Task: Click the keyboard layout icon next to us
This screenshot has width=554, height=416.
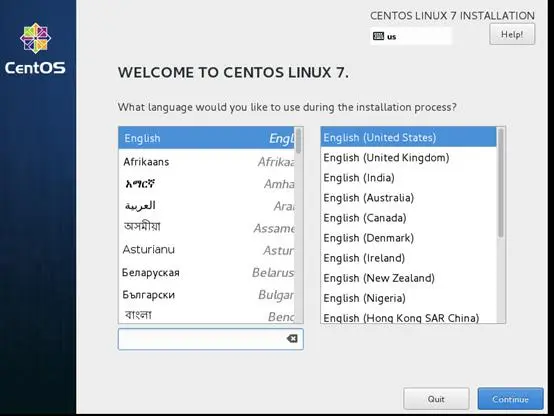Action: pyautogui.click(x=378, y=36)
